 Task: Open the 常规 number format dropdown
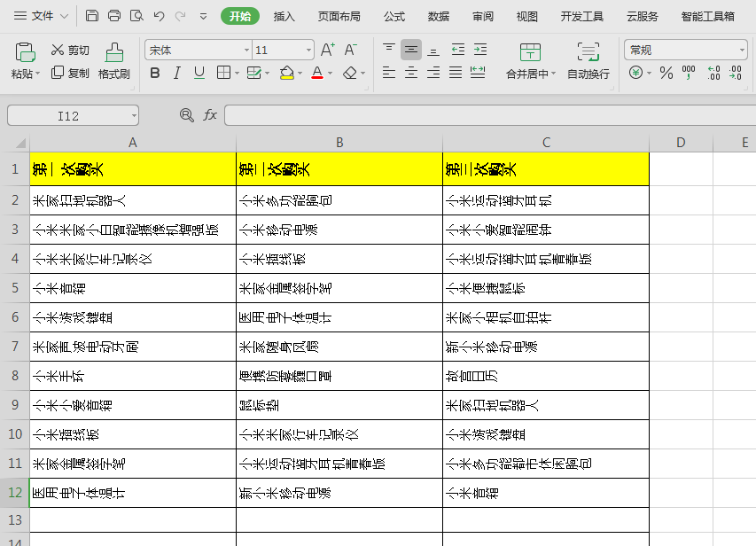(742, 51)
